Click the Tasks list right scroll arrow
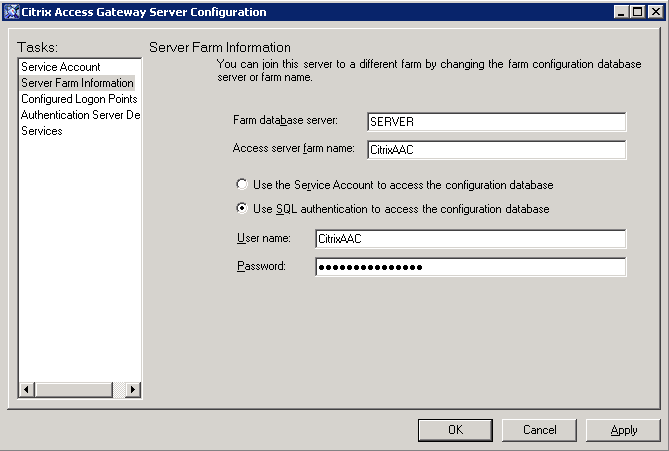The image size is (669, 451). (x=133, y=390)
